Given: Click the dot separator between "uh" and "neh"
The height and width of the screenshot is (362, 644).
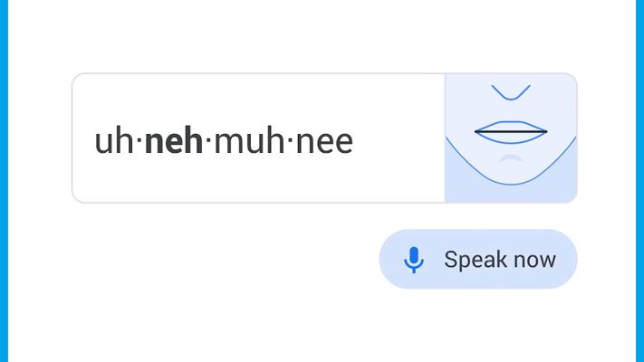Looking at the screenshot, I should pyautogui.click(x=139, y=141).
